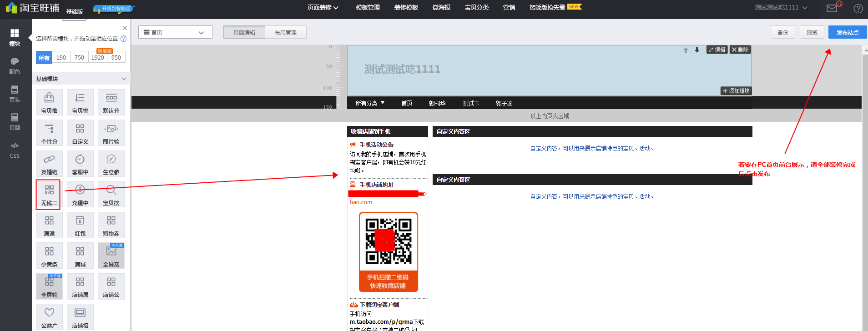This screenshot has height=331, width=868.
Task: Select the 全屏宽 full-width module
Action: 111,256
